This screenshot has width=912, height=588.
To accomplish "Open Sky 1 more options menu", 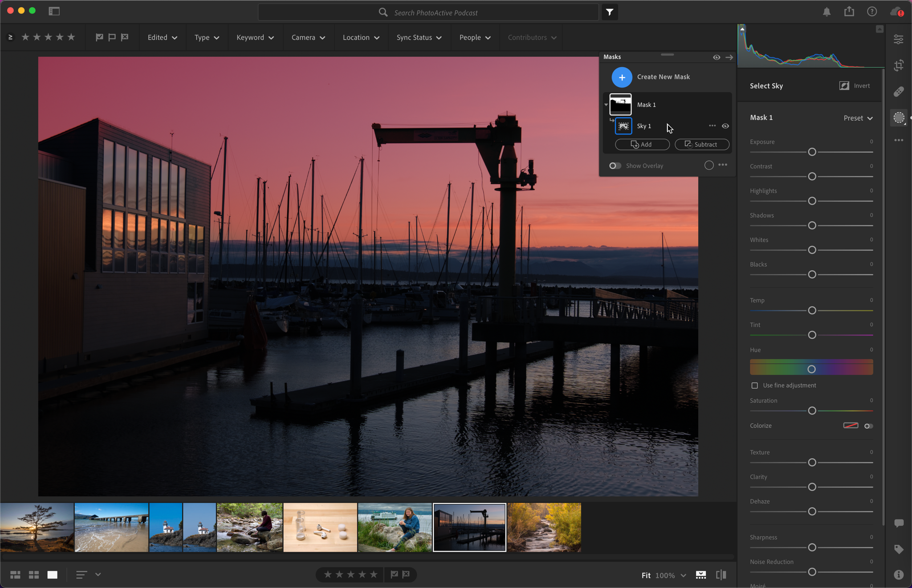I will coord(712,126).
